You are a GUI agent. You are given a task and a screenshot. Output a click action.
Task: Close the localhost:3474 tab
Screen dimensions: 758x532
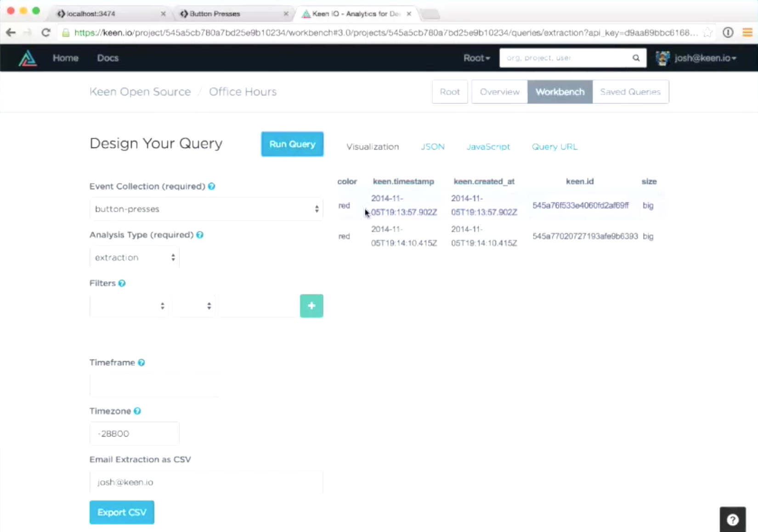tap(163, 14)
